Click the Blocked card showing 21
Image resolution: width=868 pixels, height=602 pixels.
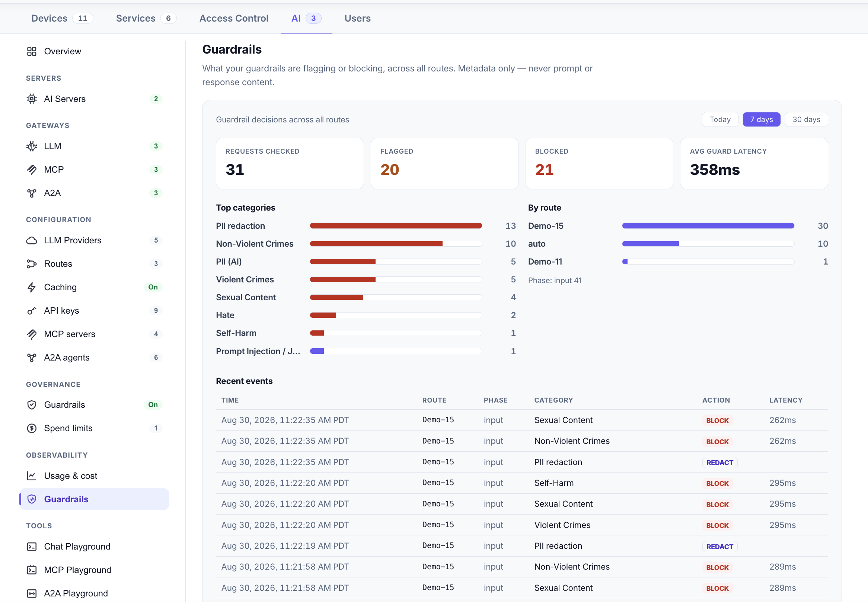(599, 163)
